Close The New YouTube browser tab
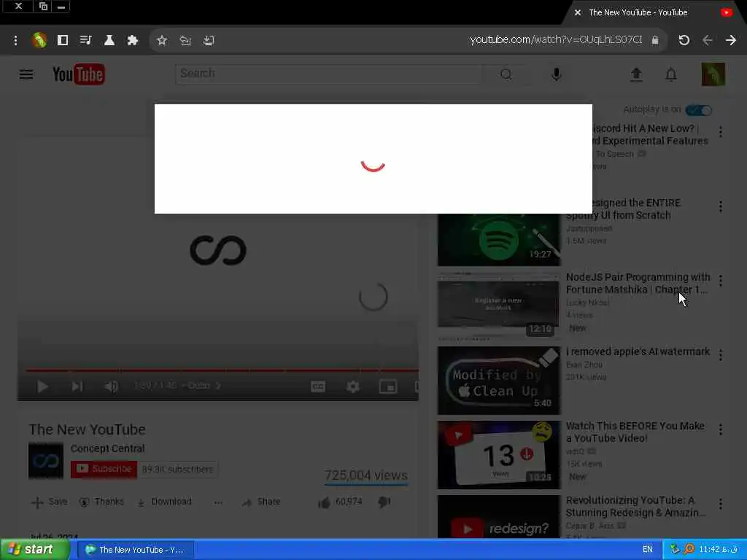Viewport: 747px width, 560px height. coord(578,12)
